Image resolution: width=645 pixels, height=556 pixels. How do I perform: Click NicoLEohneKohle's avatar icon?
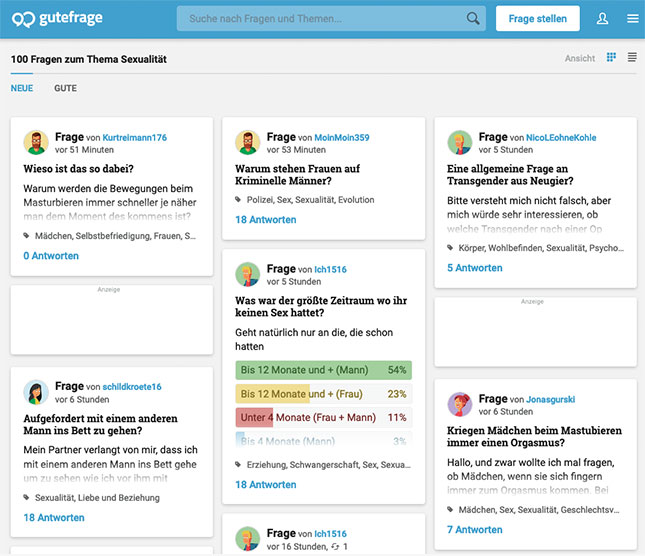460,143
